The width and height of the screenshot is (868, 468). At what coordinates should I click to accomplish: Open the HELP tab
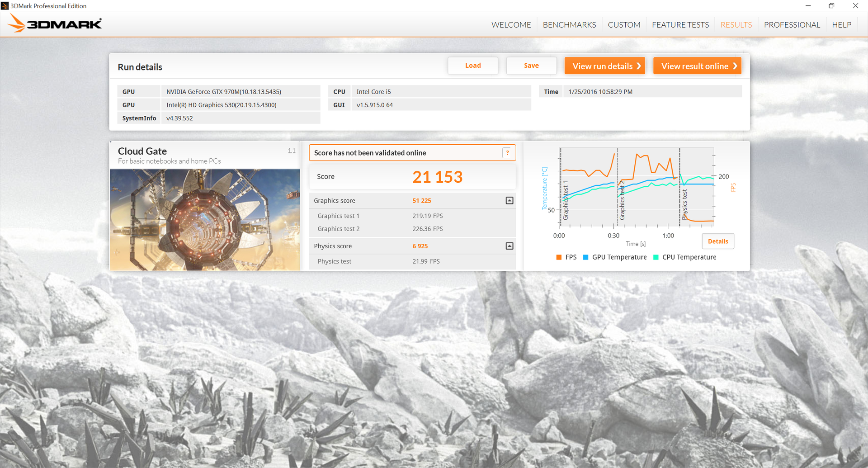click(841, 25)
